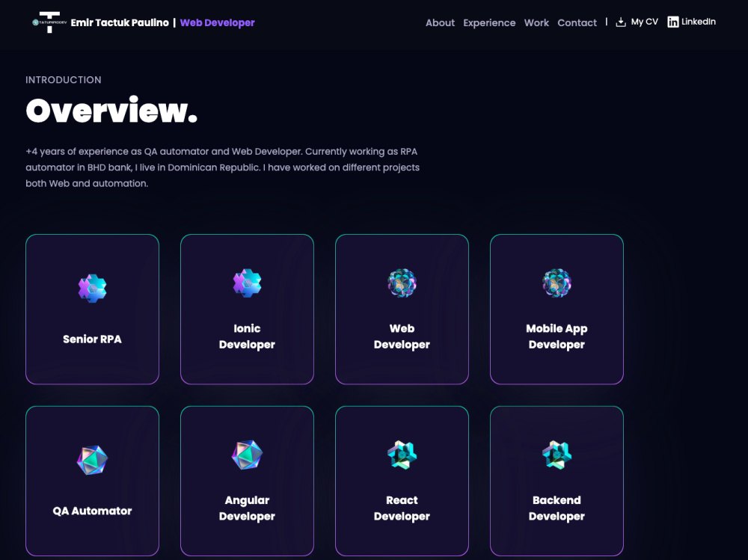The height and width of the screenshot is (560, 748).
Task: Click the React Developer cube icon
Action: (x=402, y=455)
